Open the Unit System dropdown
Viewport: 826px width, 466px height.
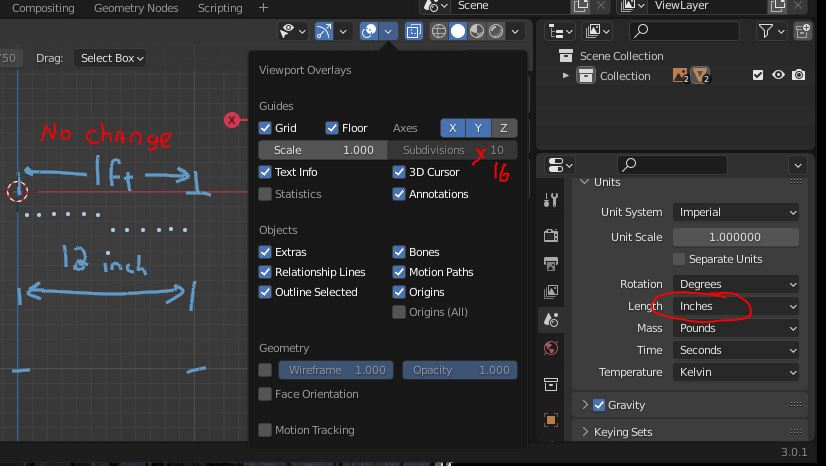736,212
